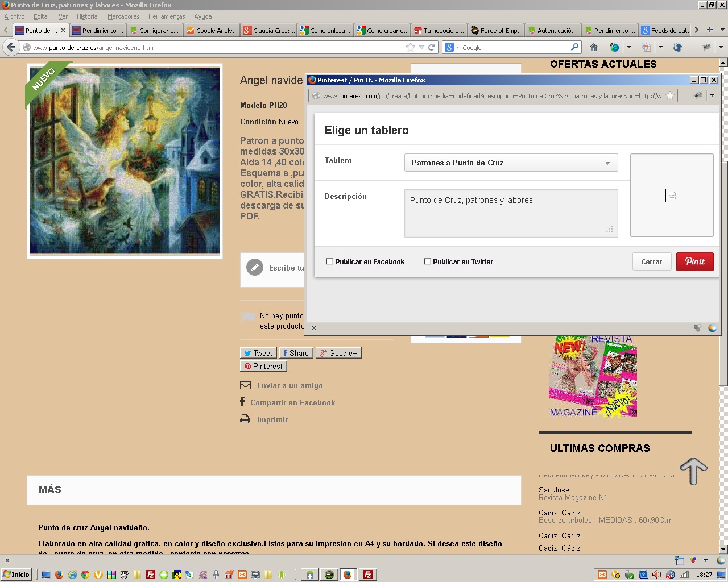
Task: Click the page vertical scrollbar down arrow
Action: [723, 550]
